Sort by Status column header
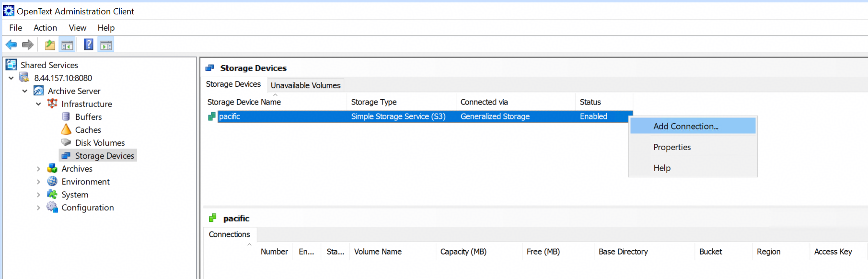The image size is (868, 279). (x=604, y=102)
